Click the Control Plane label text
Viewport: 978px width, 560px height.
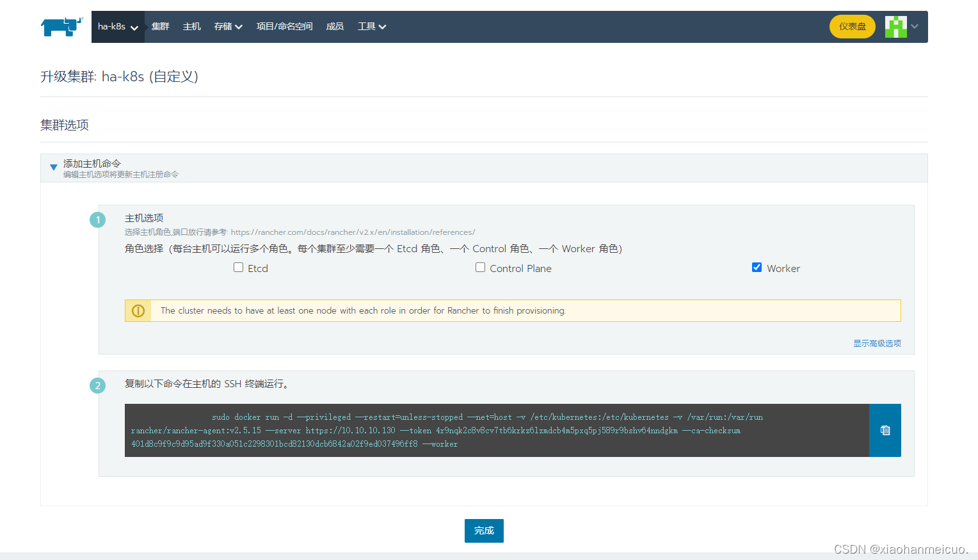(x=520, y=269)
